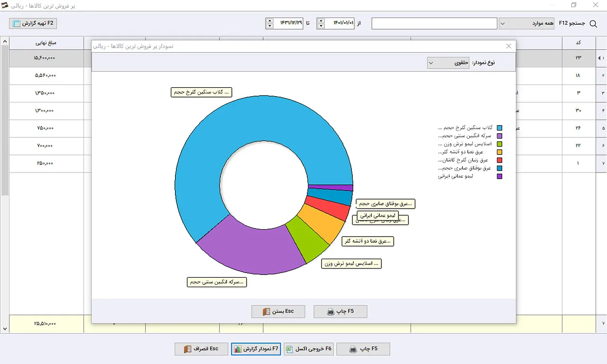Click the table scrollbar down arrow
This screenshot has width=607, height=364.
(x=5, y=328)
